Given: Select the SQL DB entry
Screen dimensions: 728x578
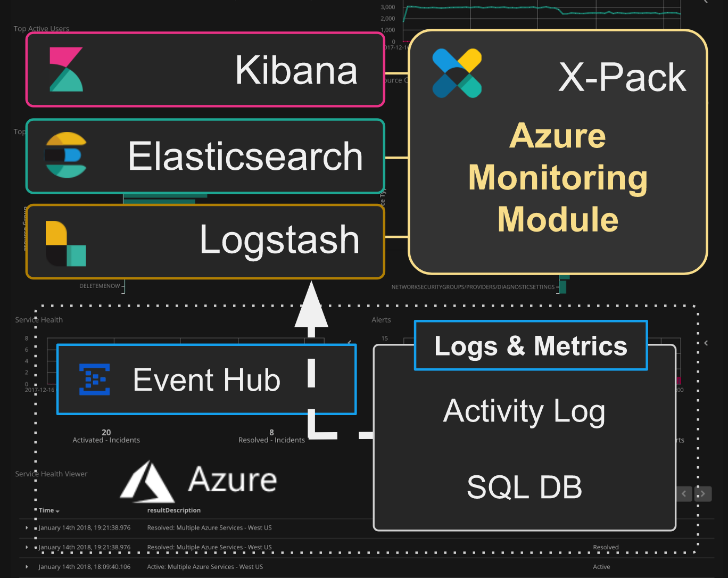Looking at the screenshot, I should tap(524, 486).
